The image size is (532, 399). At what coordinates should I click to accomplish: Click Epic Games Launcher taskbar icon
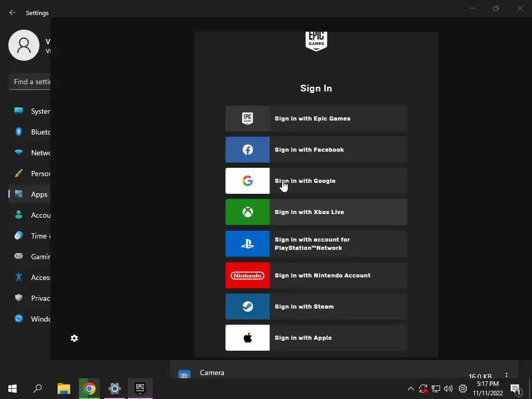(140, 389)
